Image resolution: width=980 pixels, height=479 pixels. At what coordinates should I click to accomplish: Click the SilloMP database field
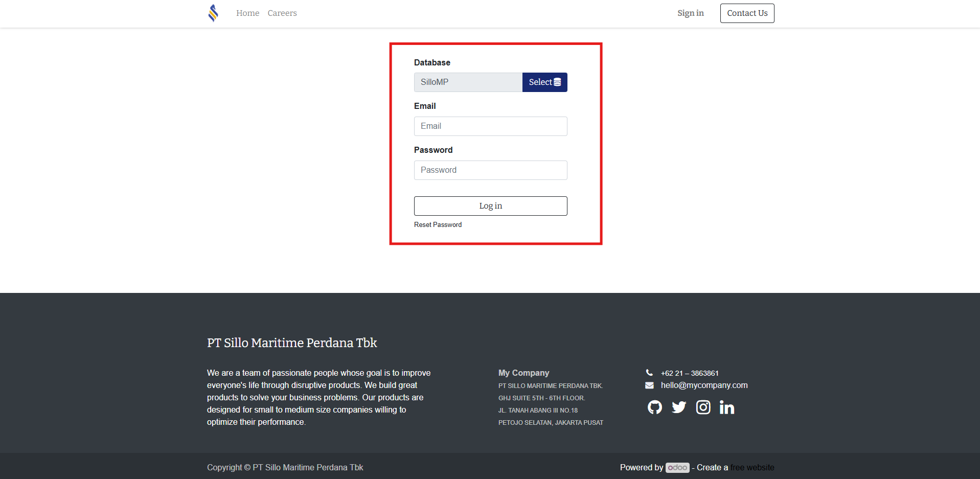[x=468, y=82]
